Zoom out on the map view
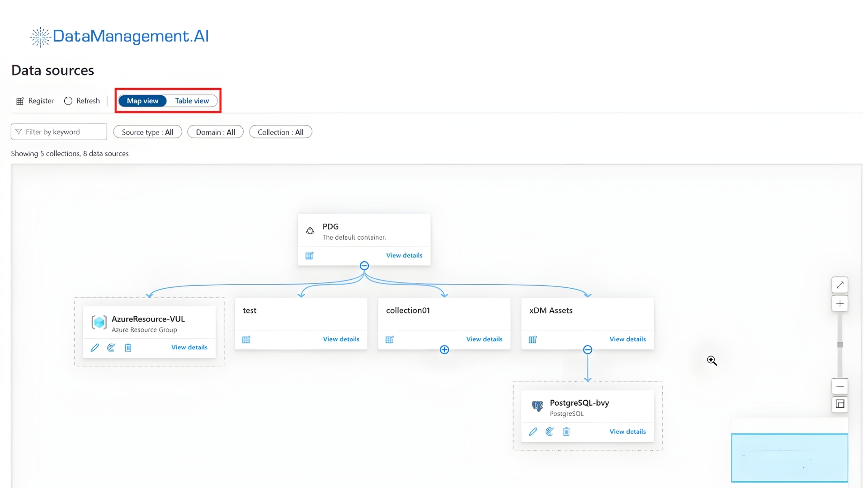 pyautogui.click(x=840, y=386)
